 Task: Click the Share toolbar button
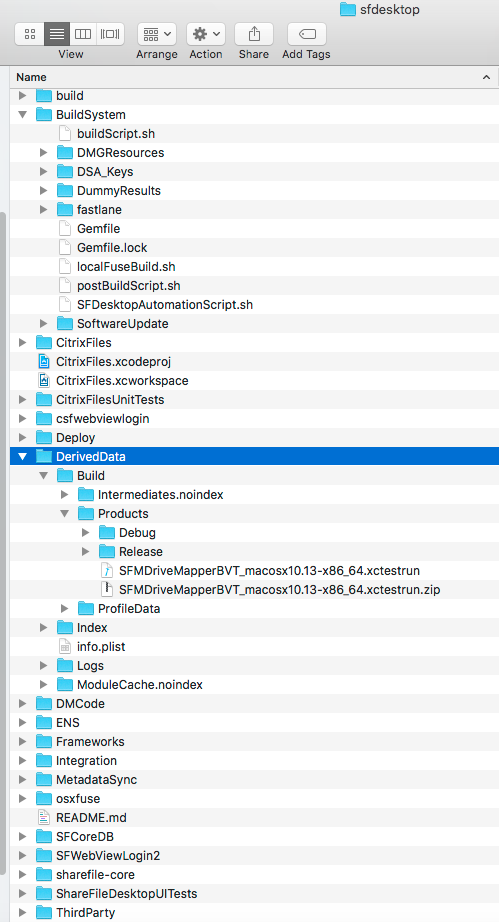254,34
